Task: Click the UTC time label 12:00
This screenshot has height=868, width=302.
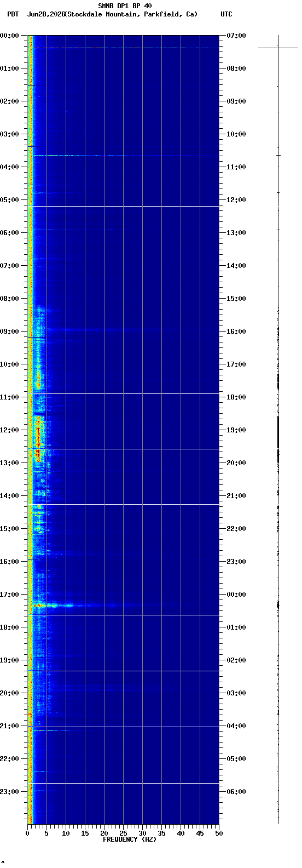Action: (236, 200)
